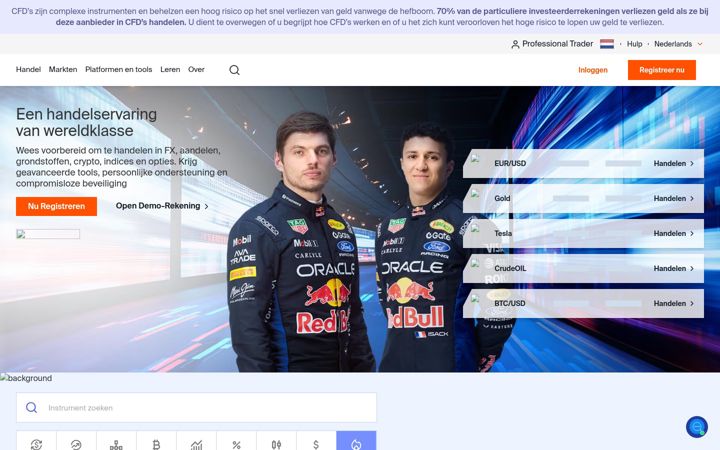
Task: Click the search magnifier in the navigation bar
Action: pyautogui.click(x=234, y=70)
